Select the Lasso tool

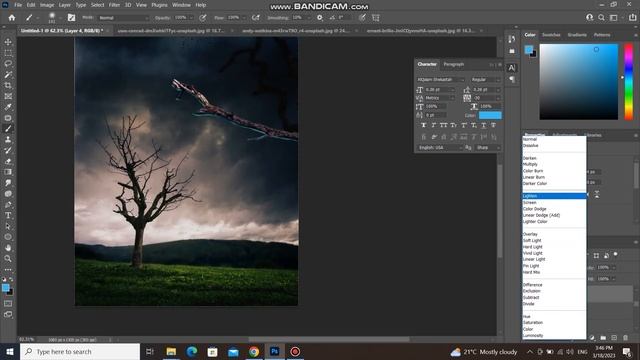click(8, 64)
